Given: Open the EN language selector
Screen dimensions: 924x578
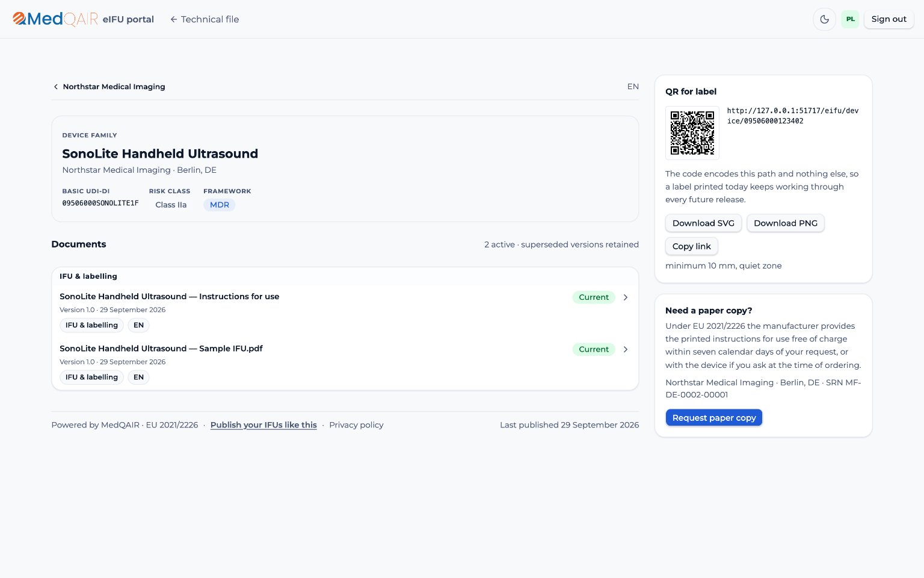Looking at the screenshot, I should (633, 87).
